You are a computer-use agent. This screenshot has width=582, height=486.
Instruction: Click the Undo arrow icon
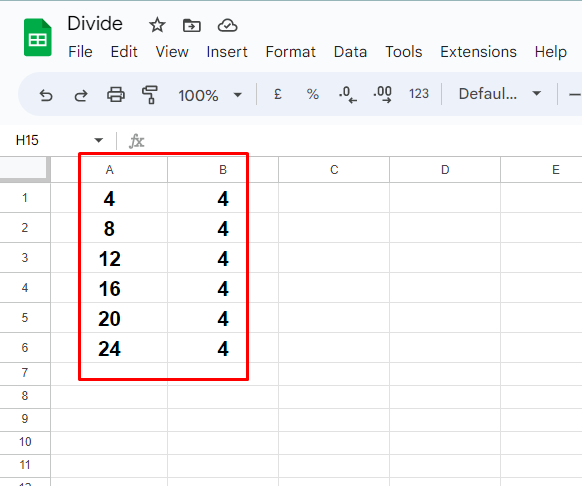[x=46, y=95]
